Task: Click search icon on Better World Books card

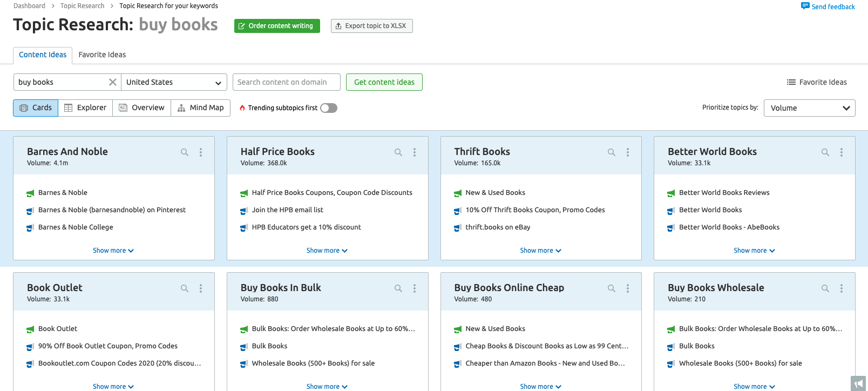Action: click(825, 152)
